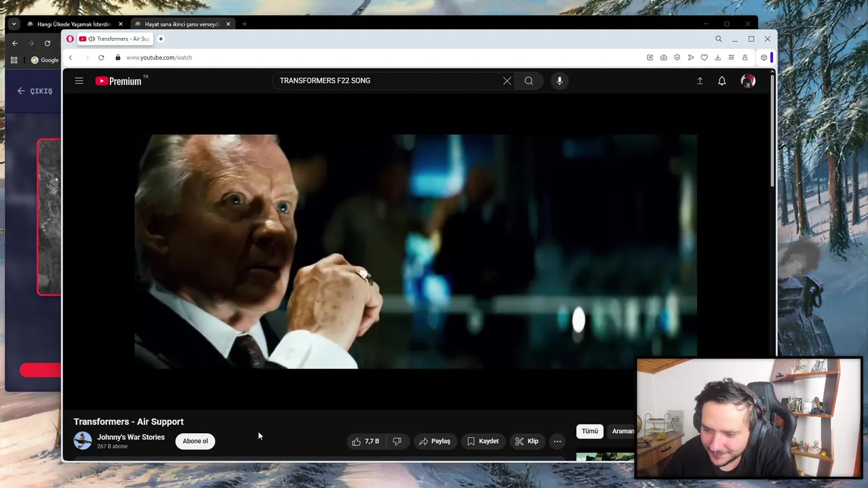This screenshot has width=868, height=488.
Task: Go back in the background browser
Action: point(15,43)
